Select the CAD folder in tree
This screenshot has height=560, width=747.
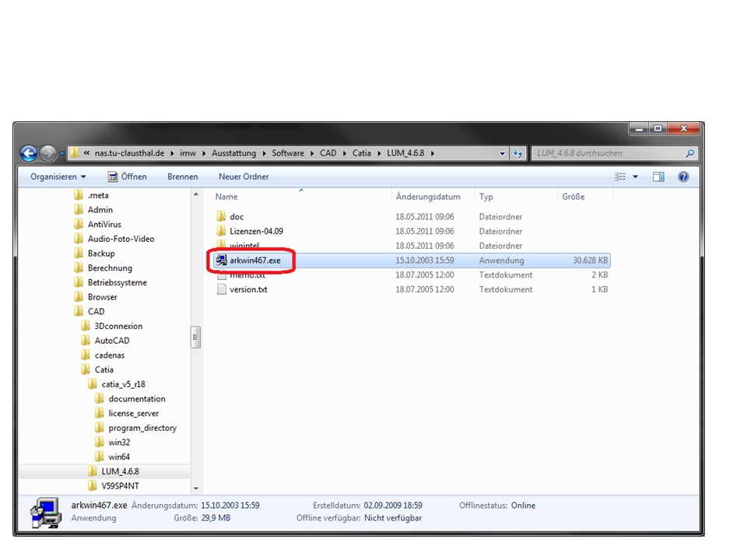[x=96, y=311]
